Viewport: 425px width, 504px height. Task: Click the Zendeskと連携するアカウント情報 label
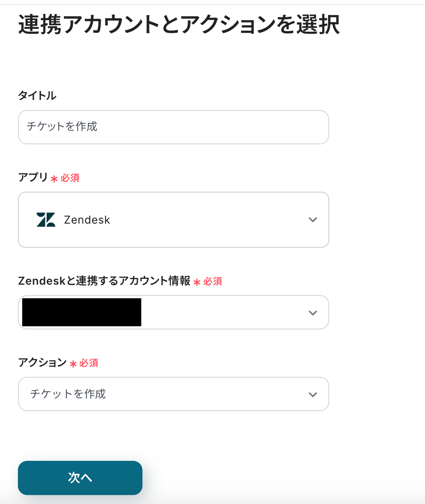[x=104, y=281]
